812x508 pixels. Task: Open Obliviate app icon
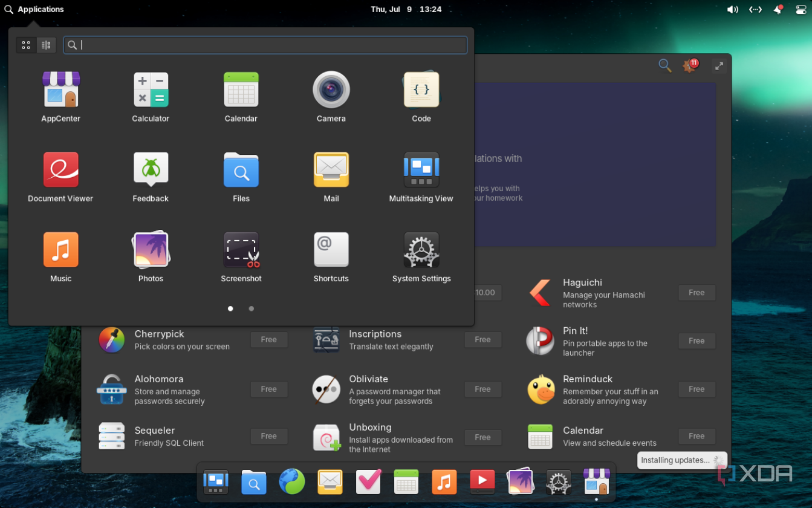[x=326, y=389]
